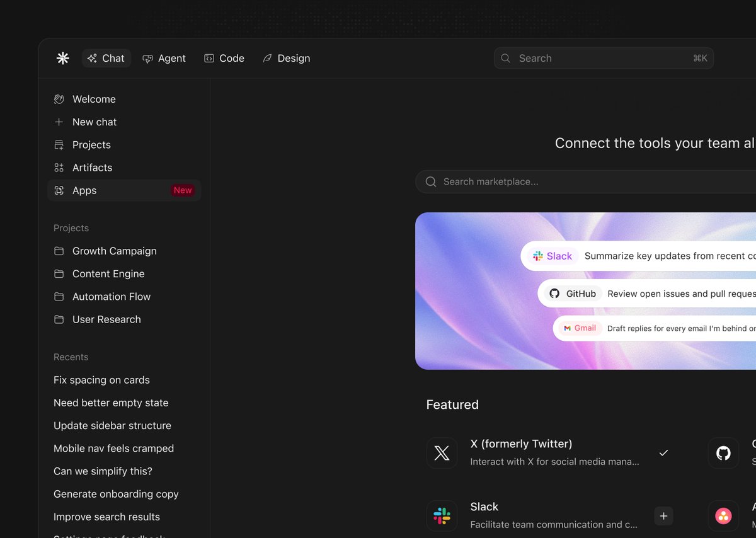Viewport: 756px width, 538px height.
Task: Click the Search marketplace input field
Action: coord(586,181)
